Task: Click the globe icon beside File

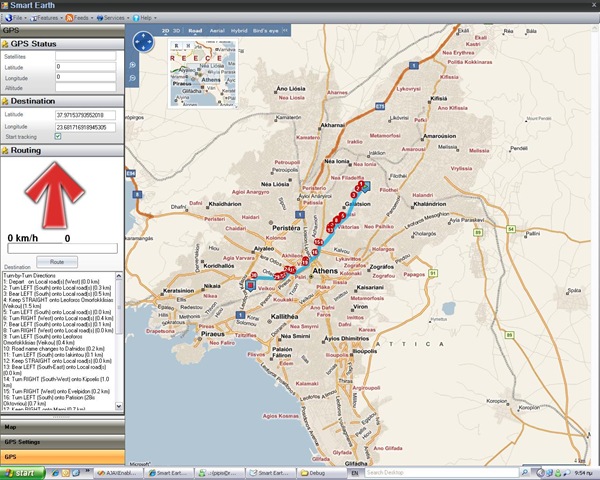Action: tap(8, 18)
